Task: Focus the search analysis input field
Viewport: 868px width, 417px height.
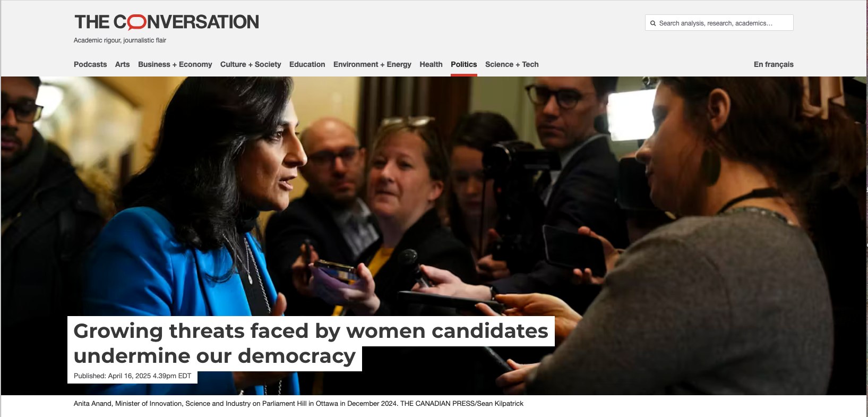Action: click(719, 23)
